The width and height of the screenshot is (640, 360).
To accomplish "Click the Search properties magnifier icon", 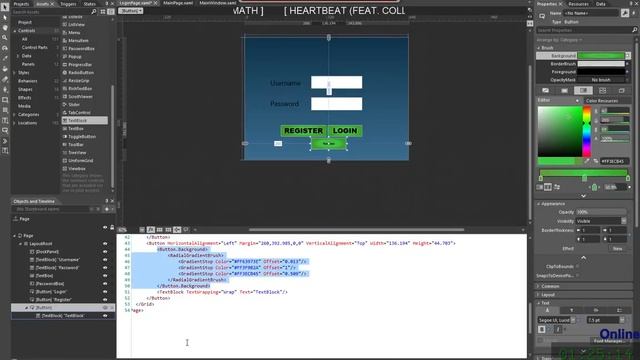I will click(634, 30).
